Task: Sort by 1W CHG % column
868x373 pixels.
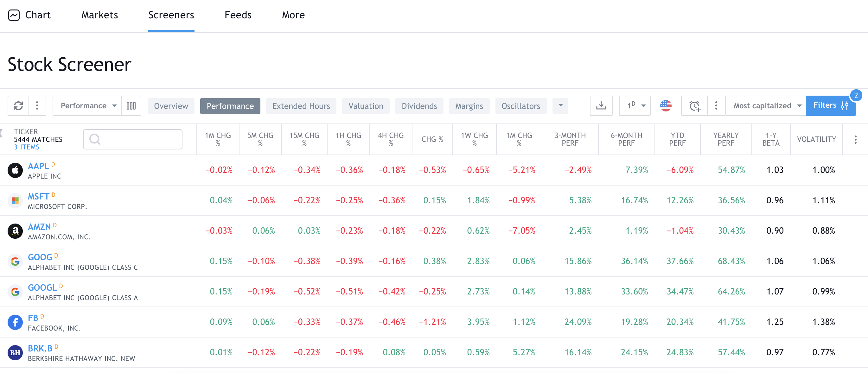Action: [x=475, y=140]
